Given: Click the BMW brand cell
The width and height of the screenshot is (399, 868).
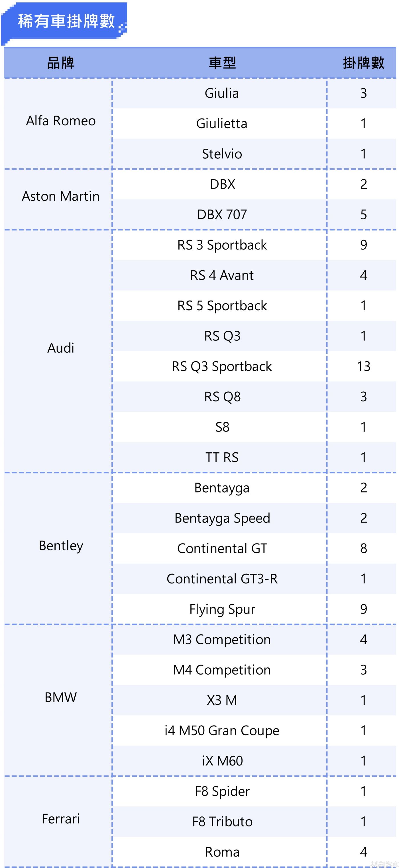Looking at the screenshot, I should pos(61,697).
